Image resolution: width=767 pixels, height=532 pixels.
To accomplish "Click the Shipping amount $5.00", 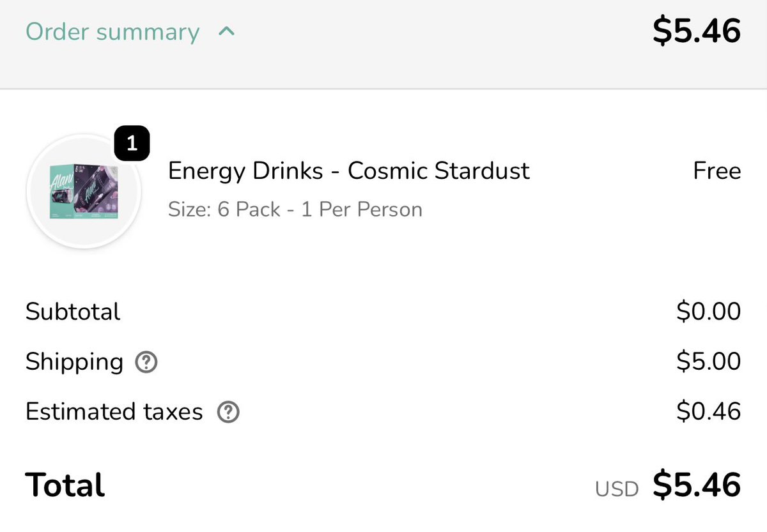I will (709, 362).
